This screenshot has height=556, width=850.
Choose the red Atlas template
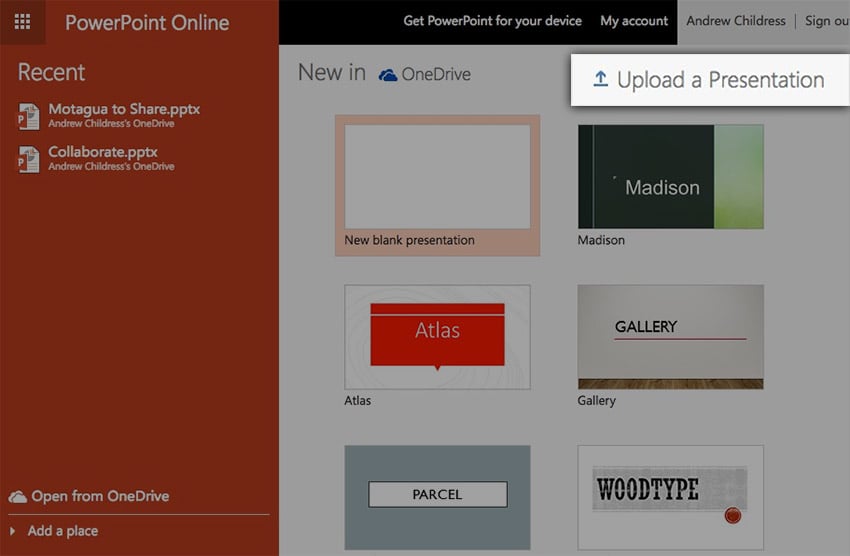[x=437, y=337]
